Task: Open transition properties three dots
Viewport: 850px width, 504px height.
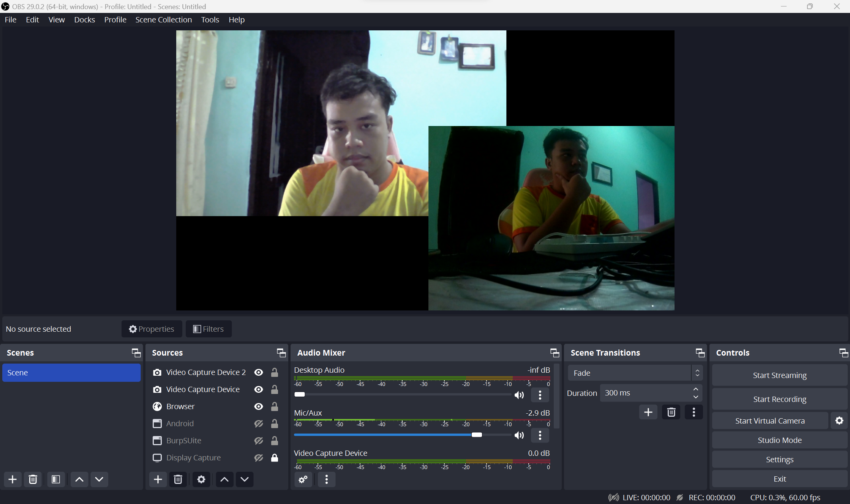Action: pyautogui.click(x=694, y=412)
